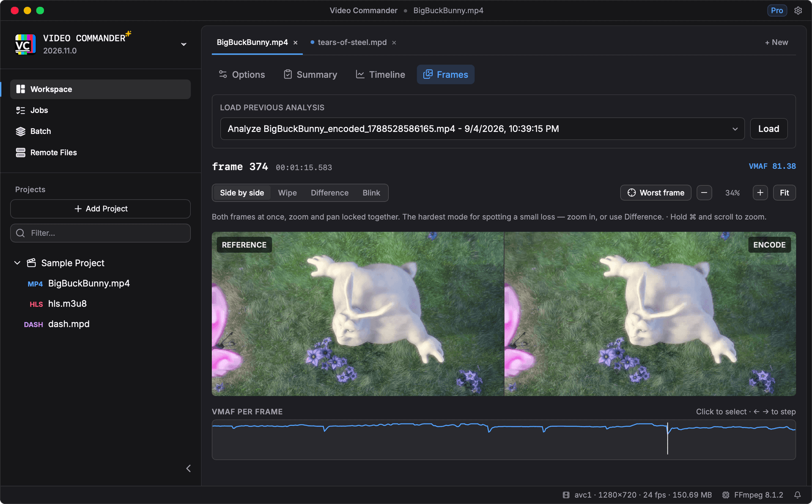
Task: Switch comparison mode to Wipe
Action: tap(288, 193)
